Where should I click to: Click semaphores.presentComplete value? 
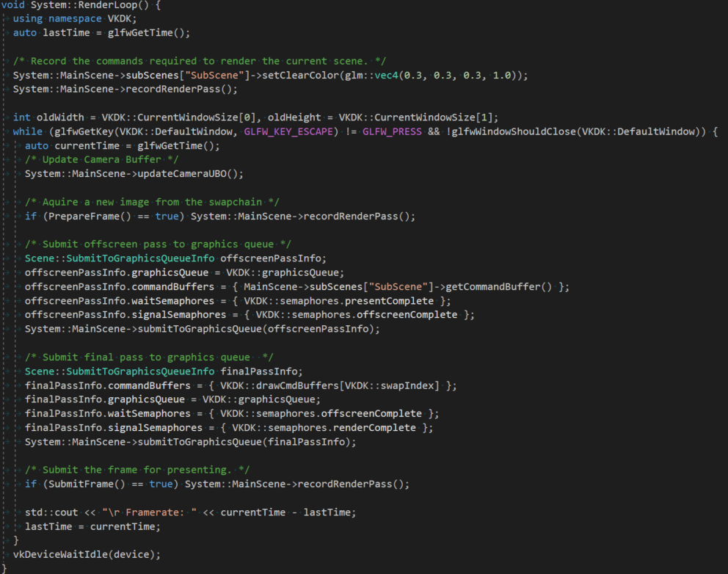[357, 301]
